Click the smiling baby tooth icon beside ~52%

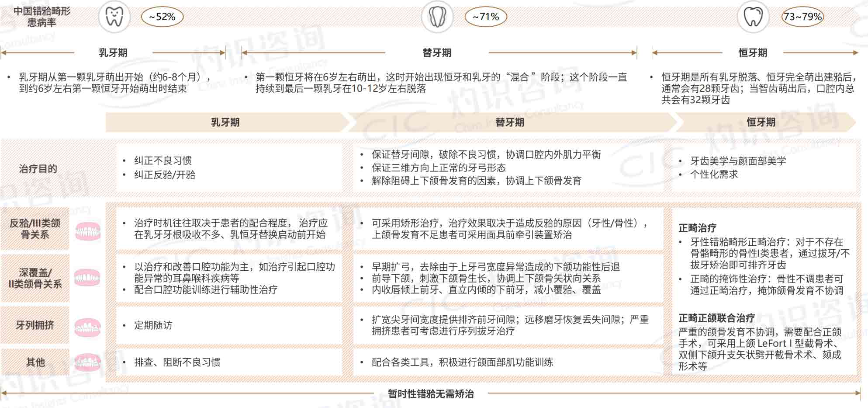click(114, 17)
